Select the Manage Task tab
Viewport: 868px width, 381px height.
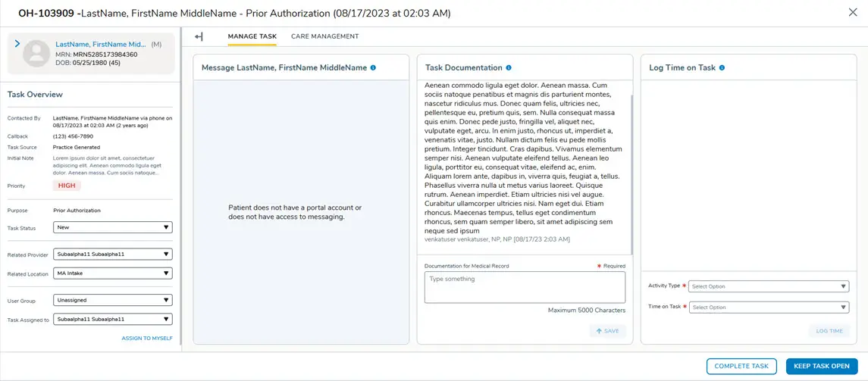252,36
